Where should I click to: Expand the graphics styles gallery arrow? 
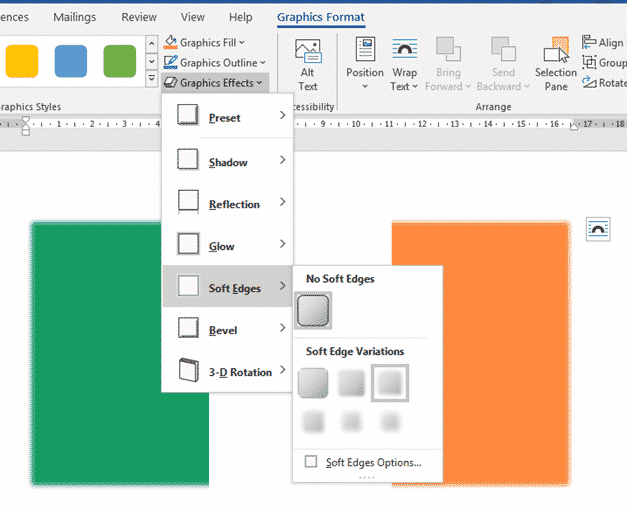coord(151,82)
